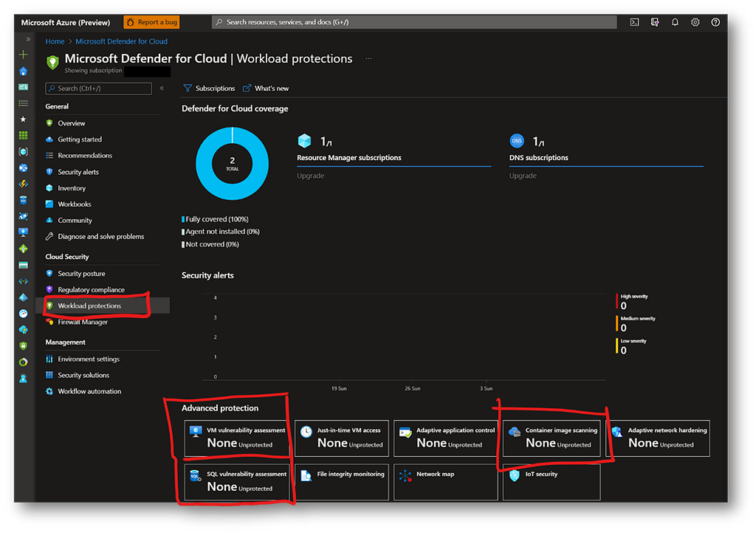Open Subscriptions filter
The height and width of the screenshot is (535, 756).
[x=209, y=89]
